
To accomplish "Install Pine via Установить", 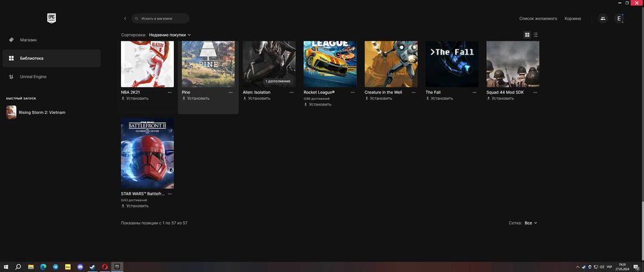I will point(196,99).
